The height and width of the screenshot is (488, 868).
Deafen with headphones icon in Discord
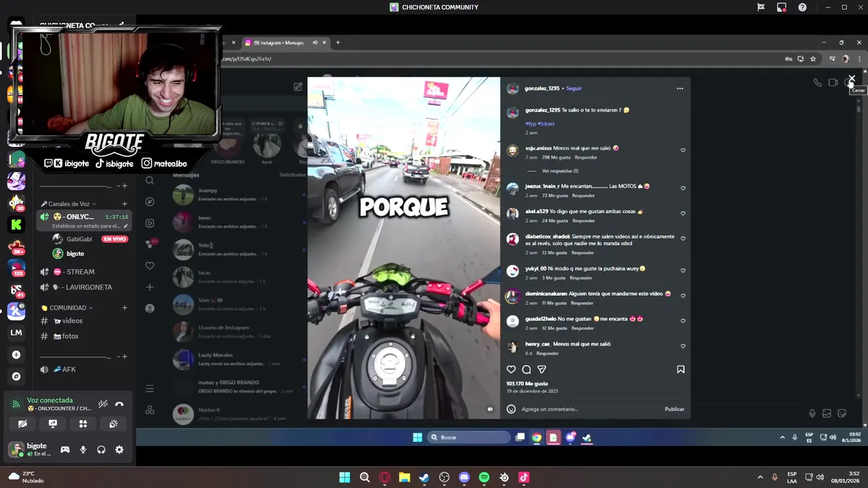101,449
